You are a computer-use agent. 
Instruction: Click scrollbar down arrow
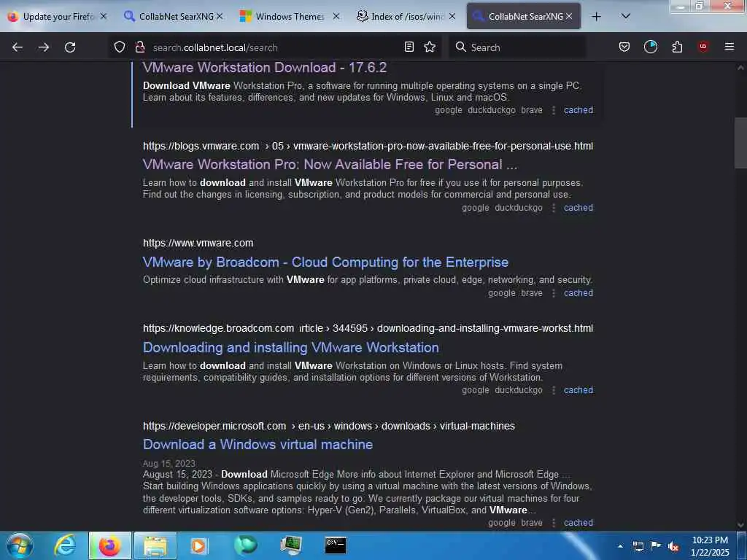(x=740, y=525)
